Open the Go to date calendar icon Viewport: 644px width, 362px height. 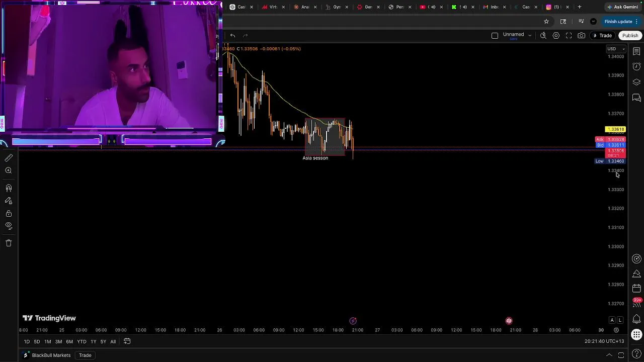127,341
